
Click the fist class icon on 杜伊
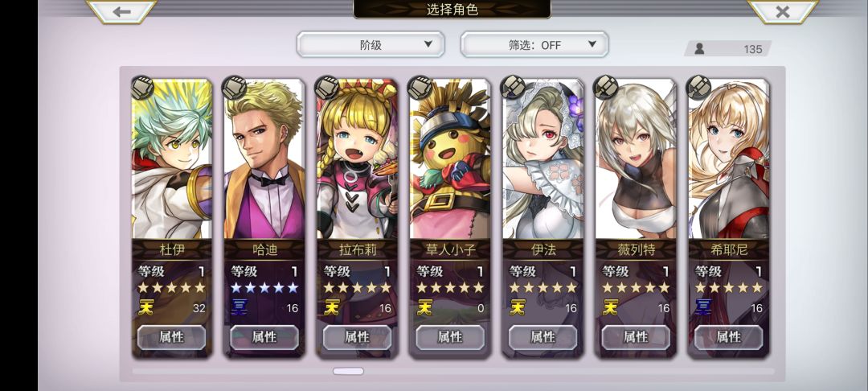[143, 88]
